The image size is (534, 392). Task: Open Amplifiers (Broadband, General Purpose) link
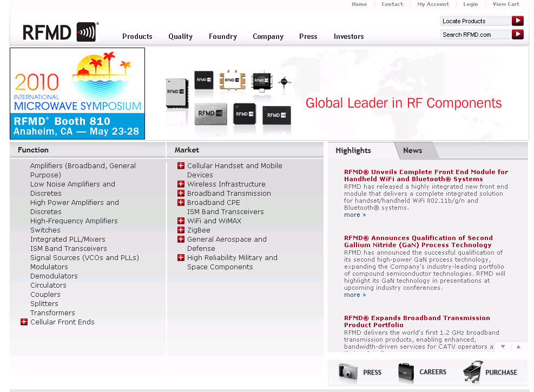tap(83, 170)
